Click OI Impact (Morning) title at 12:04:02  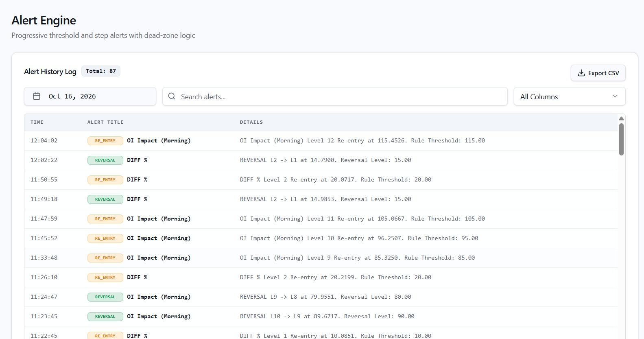pos(159,141)
